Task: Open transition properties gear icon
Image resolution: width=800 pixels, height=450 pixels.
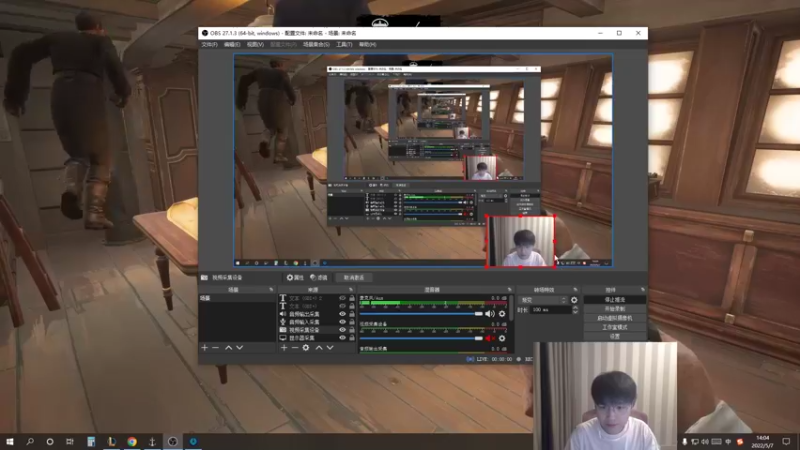Action: (574, 300)
